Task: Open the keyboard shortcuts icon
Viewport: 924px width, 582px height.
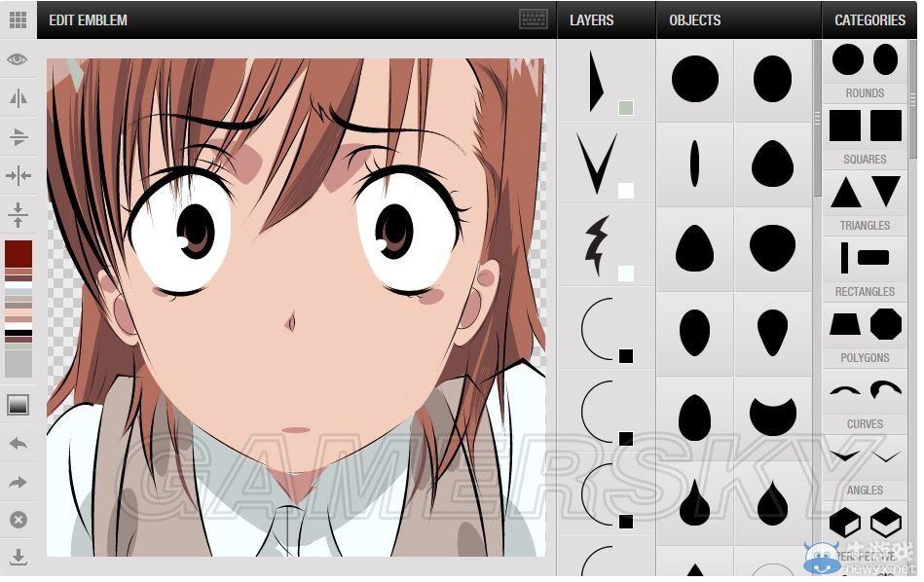Action: 533,19
